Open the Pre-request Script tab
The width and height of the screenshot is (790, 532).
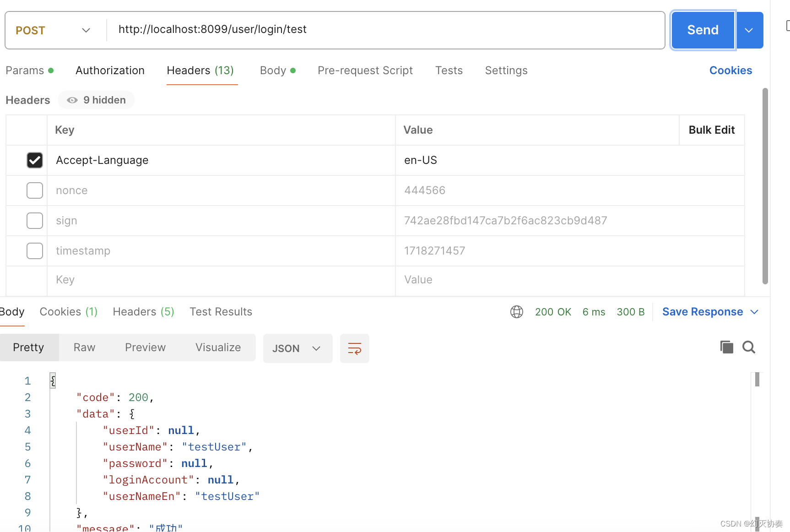[x=365, y=71]
